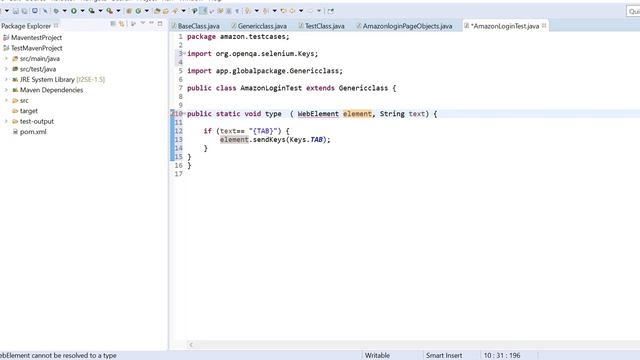The image size is (640, 360).
Task: Close the AmazonLoginTest.java editor tab
Action: point(544,26)
